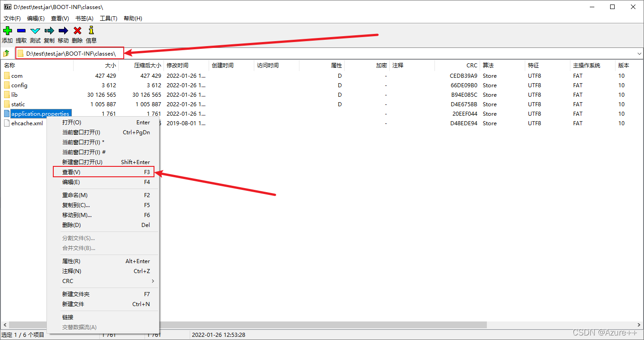
Task: Choose 打开(O) Enter in context menu
Action: click(103, 123)
